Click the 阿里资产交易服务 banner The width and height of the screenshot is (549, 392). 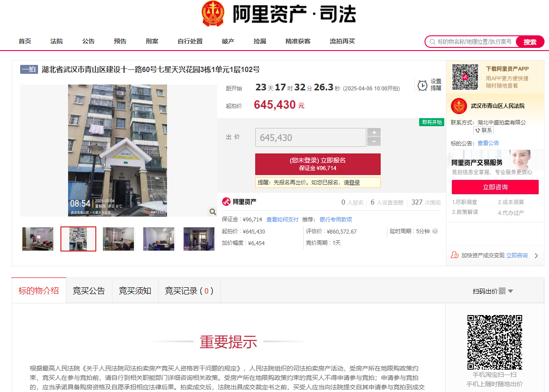point(495,163)
